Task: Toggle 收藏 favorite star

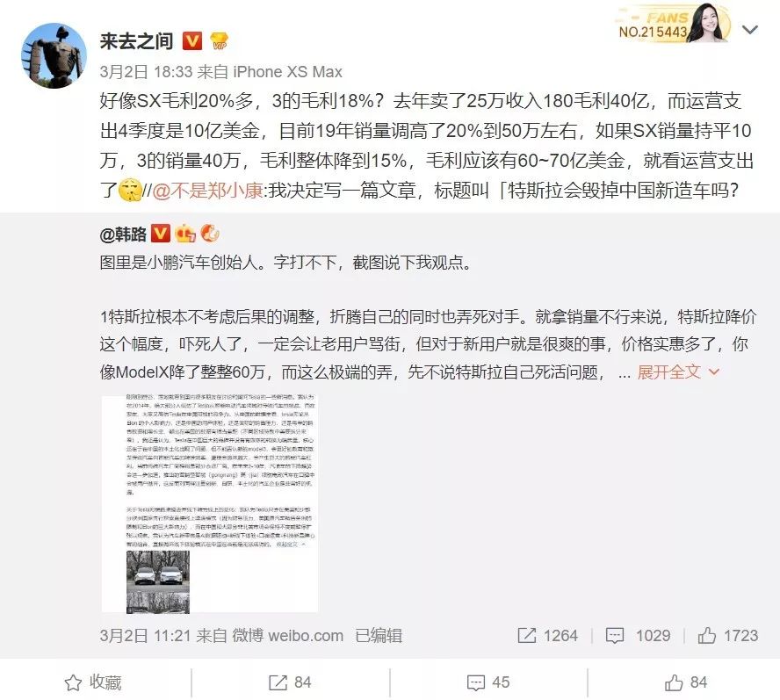Action: (93, 682)
